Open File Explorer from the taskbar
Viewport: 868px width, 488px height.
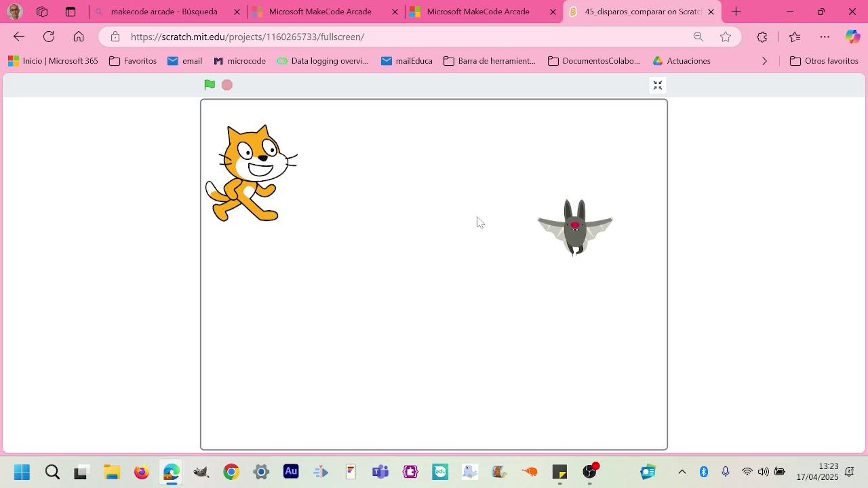(112, 472)
